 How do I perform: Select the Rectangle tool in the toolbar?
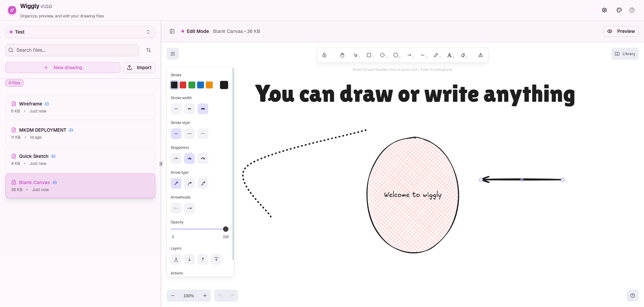[x=369, y=55]
